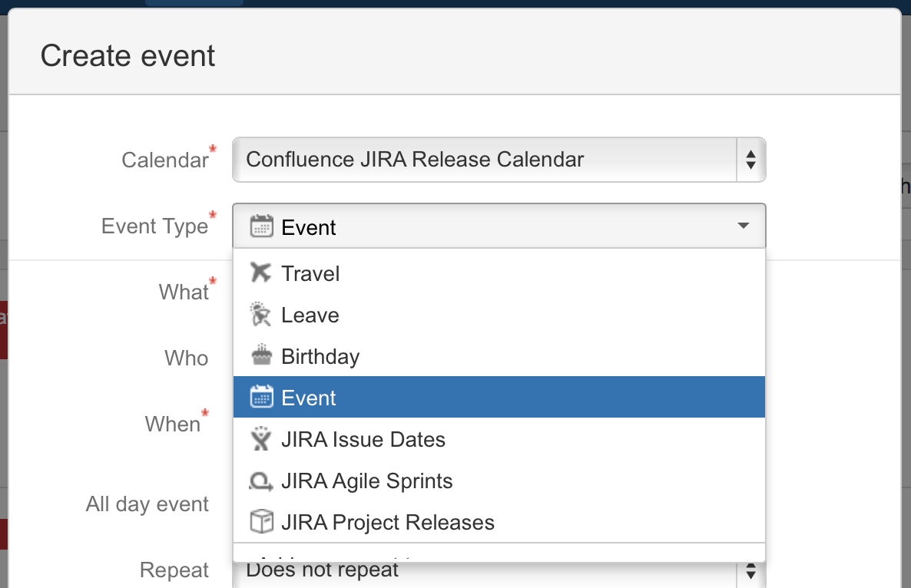Click the What field label

click(x=184, y=292)
